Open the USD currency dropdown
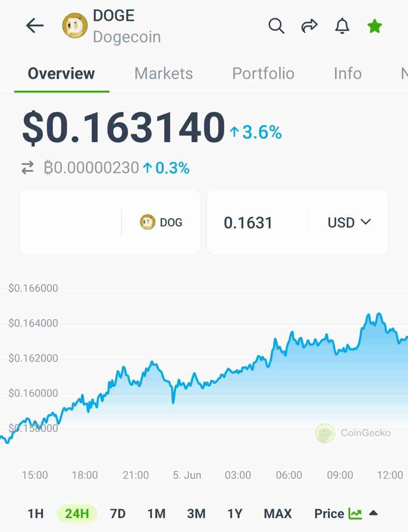408x532 pixels. click(349, 222)
